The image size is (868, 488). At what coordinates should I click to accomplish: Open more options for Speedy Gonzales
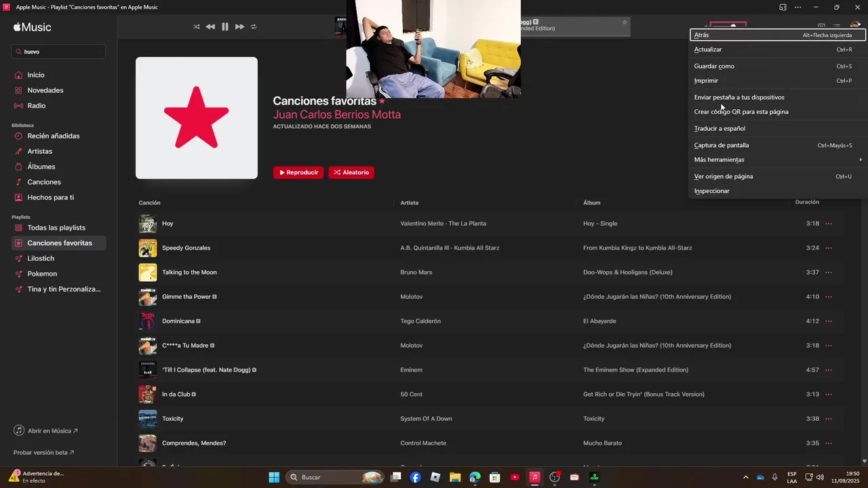pyautogui.click(x=829, y=248)
